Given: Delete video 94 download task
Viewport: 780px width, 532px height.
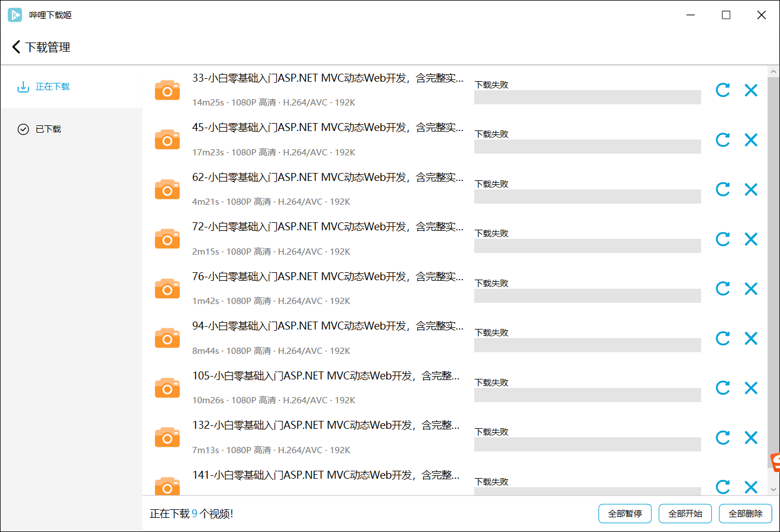Looking at the screenshot, I should [751, 339].
